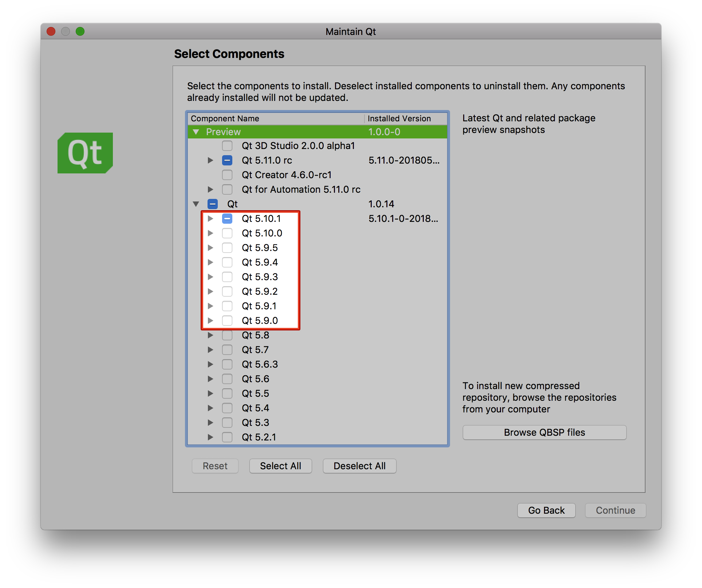Click the Continue button

tap(615, 510)
